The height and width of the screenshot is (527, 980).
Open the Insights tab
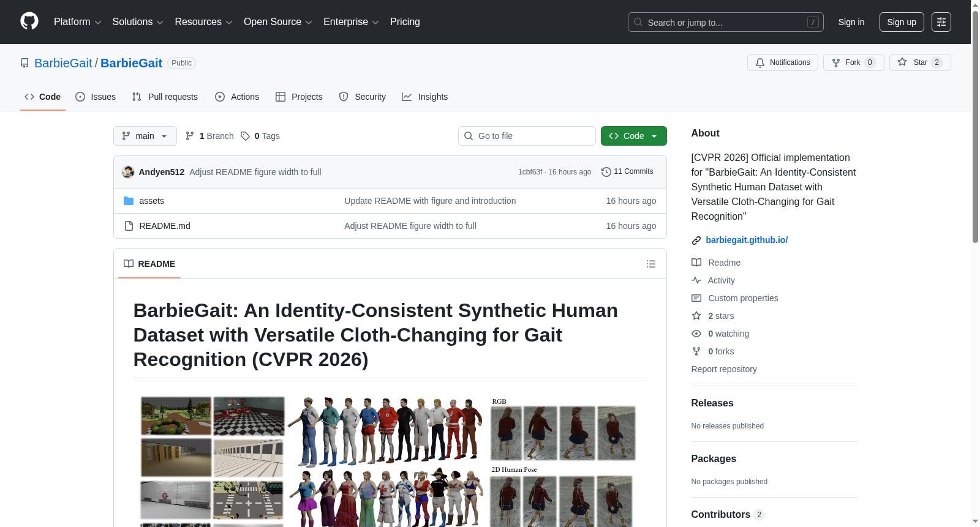coord(425,97)
